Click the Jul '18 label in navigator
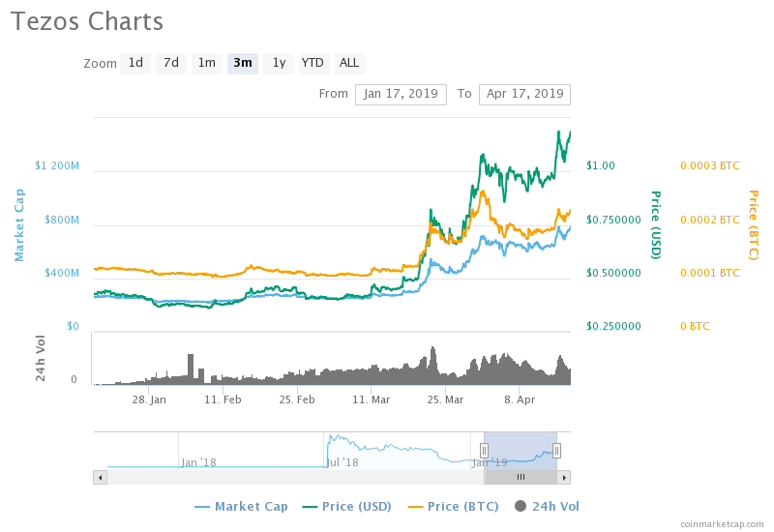The image size is (774, 532). coord(342,462)
